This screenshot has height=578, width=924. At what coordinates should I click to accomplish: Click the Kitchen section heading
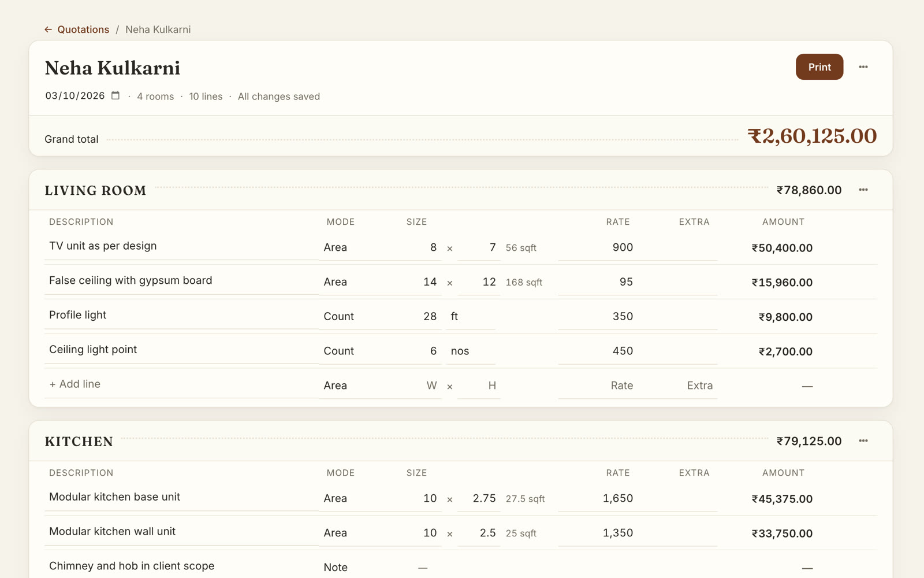pos(79,442)
